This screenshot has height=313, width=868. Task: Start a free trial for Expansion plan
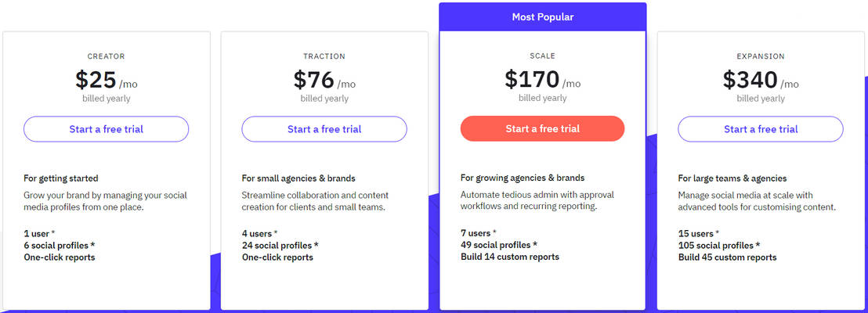pos(760,129)
